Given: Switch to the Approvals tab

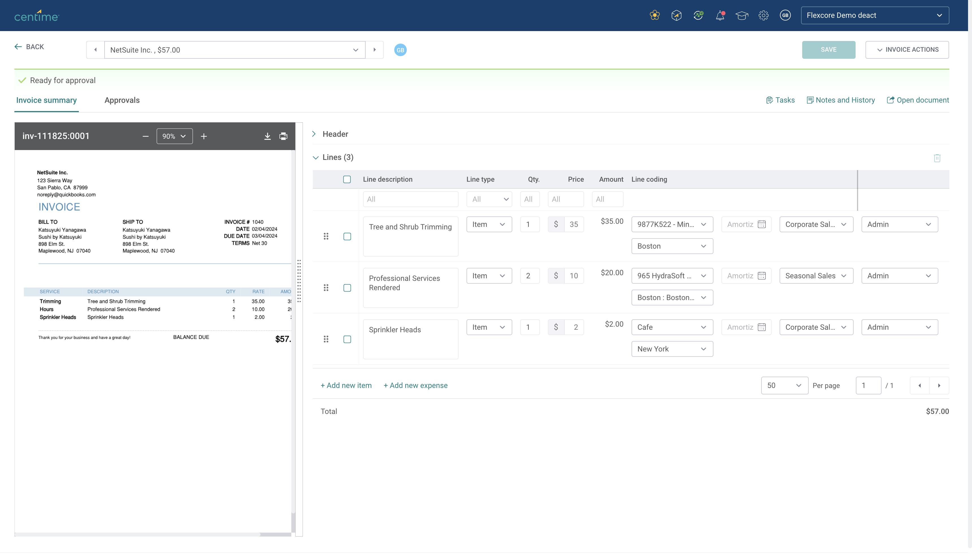Looking at the screenshot, I should 122,100.
